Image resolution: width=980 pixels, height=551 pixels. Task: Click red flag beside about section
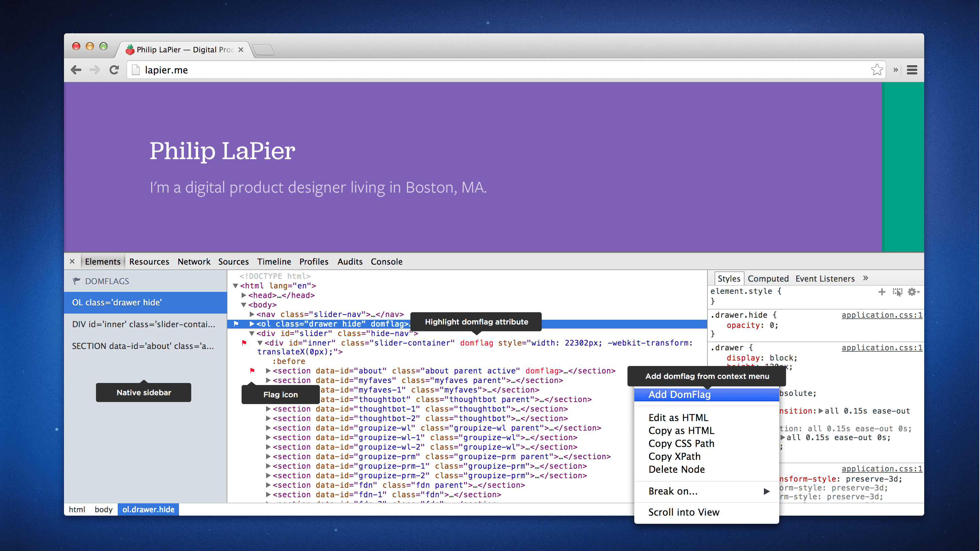point(252,371)
